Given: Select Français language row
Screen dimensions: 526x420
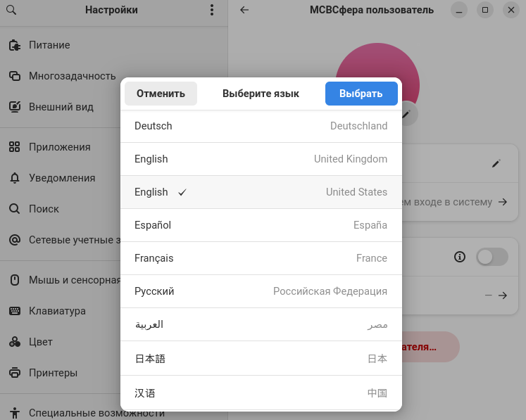Looking at the screenshot, I should point(261,258).
